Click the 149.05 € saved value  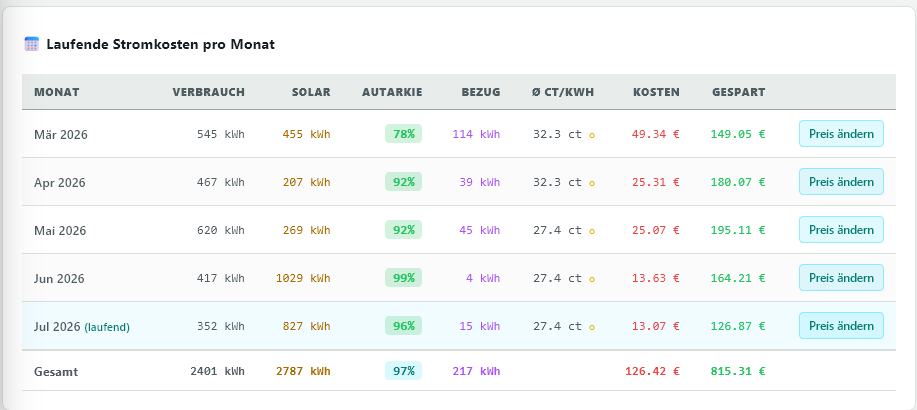[x=738, y=134]
